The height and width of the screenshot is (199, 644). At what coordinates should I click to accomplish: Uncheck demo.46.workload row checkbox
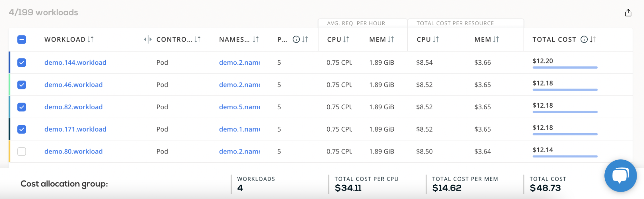pyautogui.click(x=22, y=85)
